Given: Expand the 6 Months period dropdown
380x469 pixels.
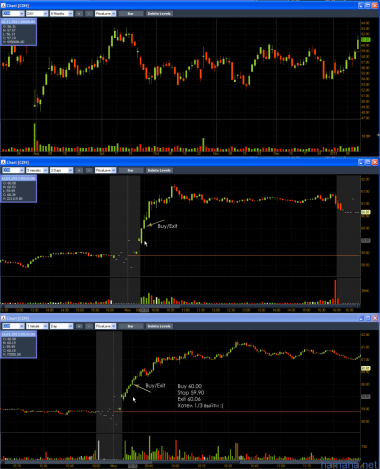Looking at the screenshot, I should (x=61, y=14).
